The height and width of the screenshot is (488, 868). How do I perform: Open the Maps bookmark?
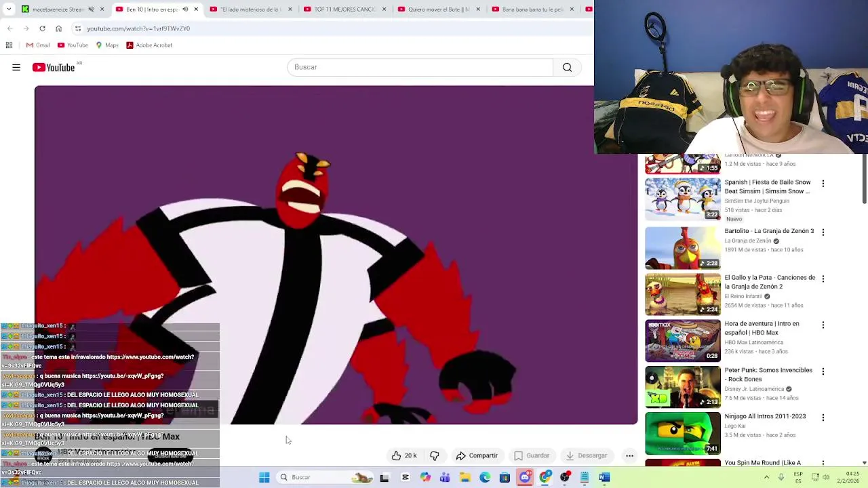(x=107, y=45)
